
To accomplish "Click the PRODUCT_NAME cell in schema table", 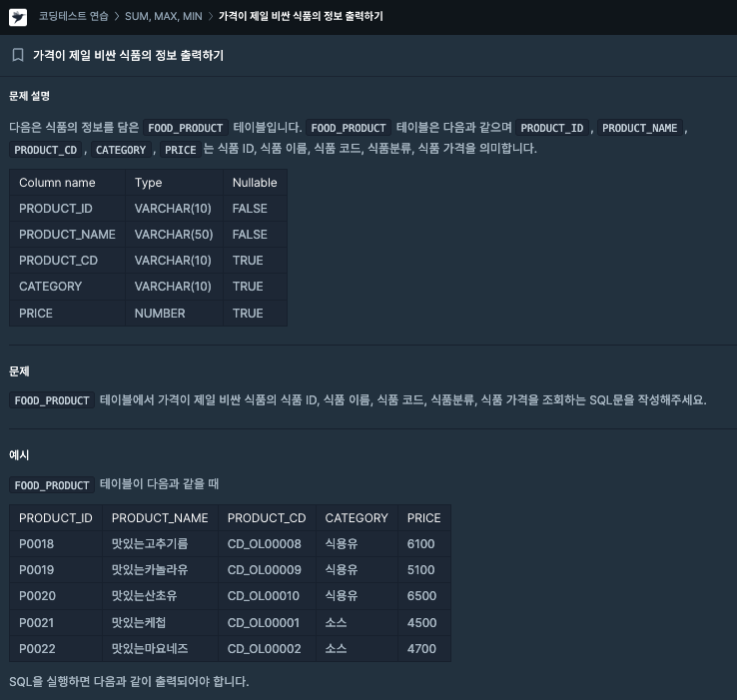I will (x=67, y=234).
